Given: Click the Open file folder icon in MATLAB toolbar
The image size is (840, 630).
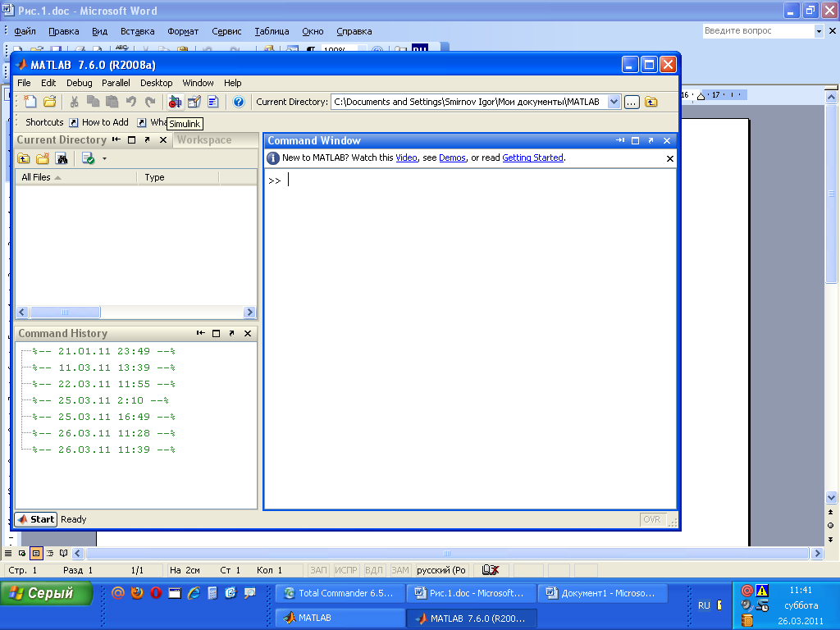Looking at the screenshot, I should [x=50, y=102].
